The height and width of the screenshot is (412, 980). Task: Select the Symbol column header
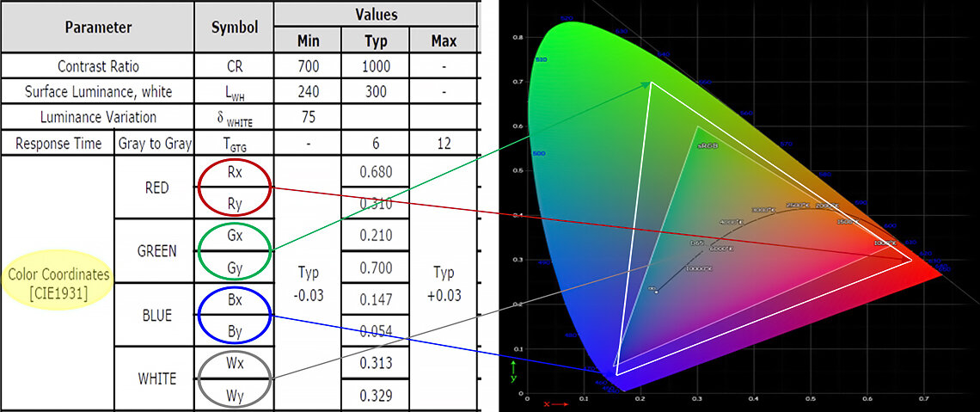click(234, 27)
